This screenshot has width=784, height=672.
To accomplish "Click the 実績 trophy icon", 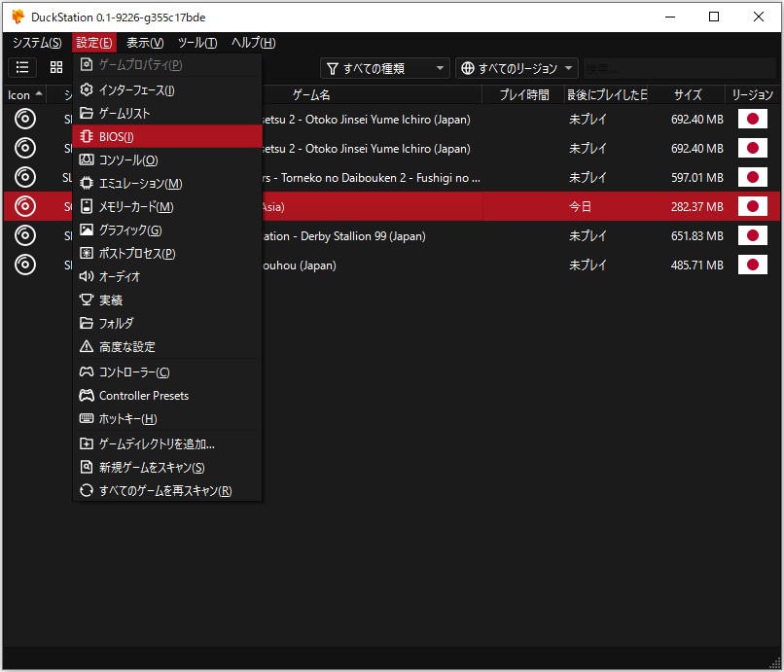I will [x=87, y=300].
